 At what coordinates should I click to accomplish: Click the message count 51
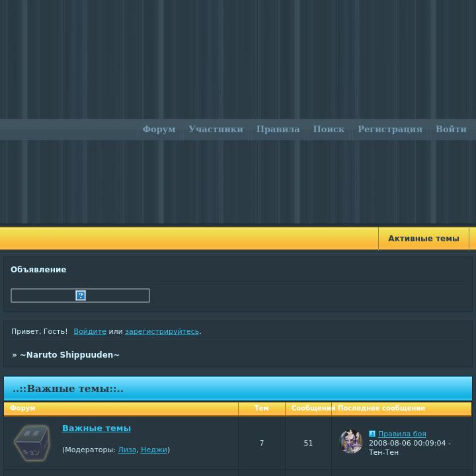(x=308, y=443)
